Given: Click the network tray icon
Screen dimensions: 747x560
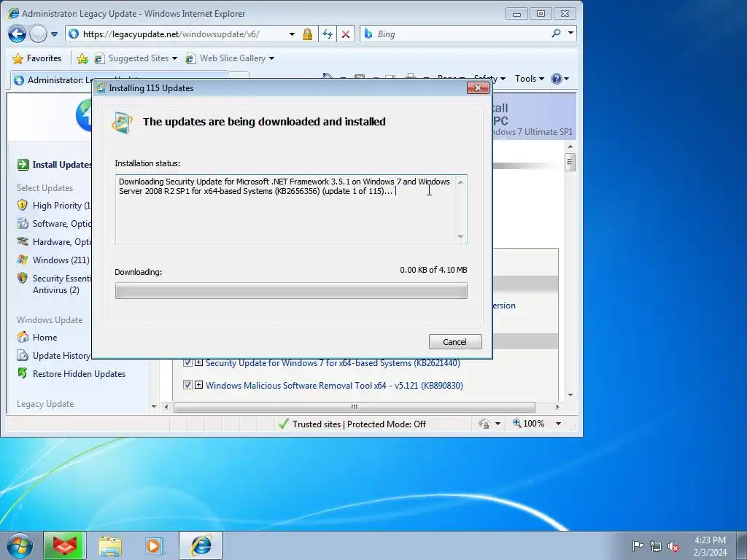Looking at the screenshot, I should tap(656, 546).
